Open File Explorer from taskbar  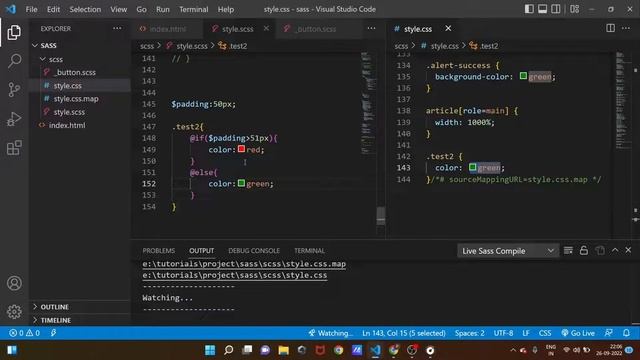pyautogui.click(x=283, y=350)
